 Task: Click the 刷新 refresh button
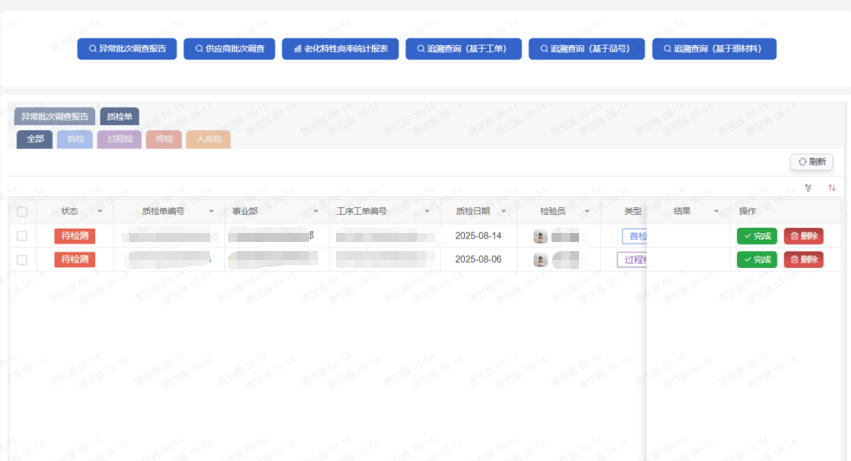point(811,162)
